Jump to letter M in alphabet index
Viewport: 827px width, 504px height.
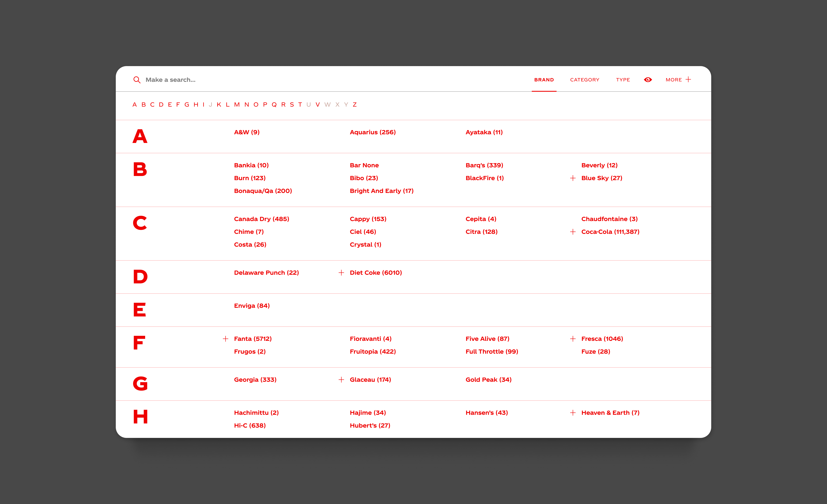[x=237, y=105]
